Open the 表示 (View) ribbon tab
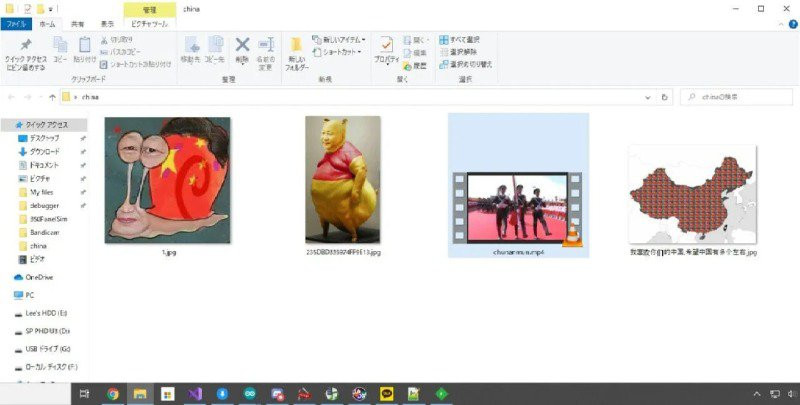 (106, 22)
